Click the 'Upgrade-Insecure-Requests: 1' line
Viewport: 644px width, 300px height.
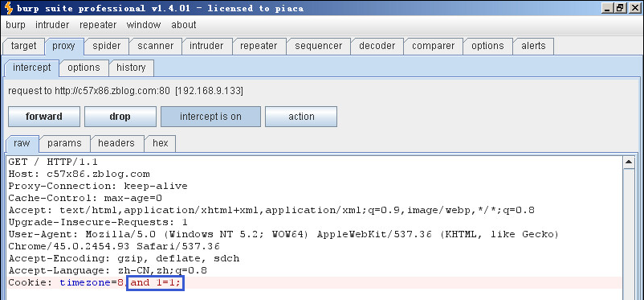[98, 222]
